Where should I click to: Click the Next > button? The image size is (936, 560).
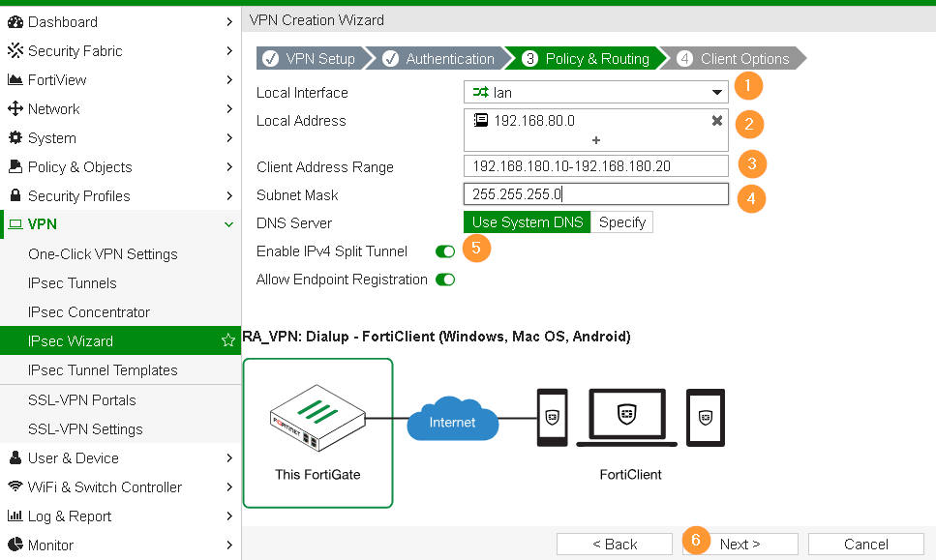pos(740,544)
